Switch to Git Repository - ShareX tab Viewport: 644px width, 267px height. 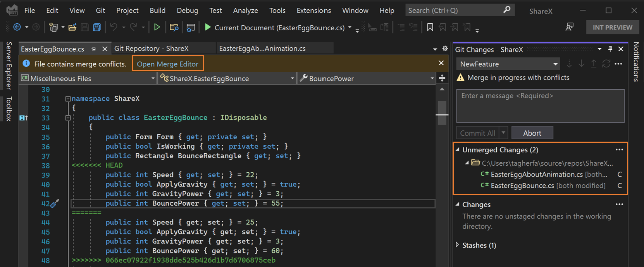point(152,49)
